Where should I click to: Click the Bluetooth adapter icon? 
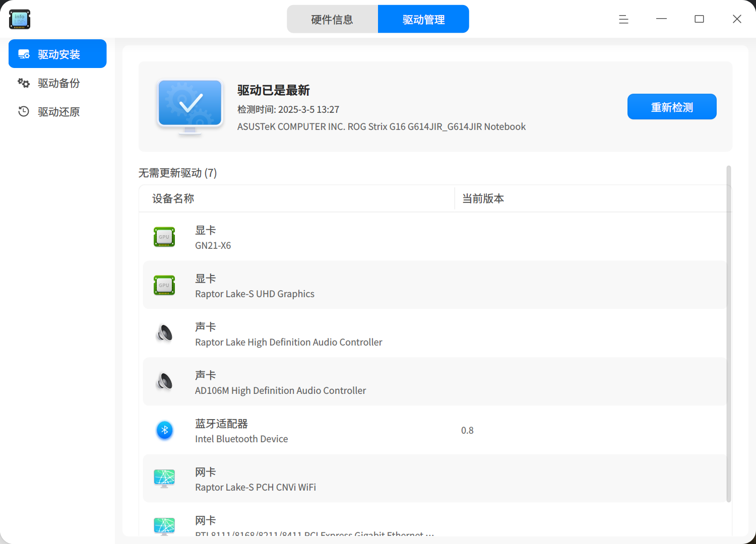point(164,430)
